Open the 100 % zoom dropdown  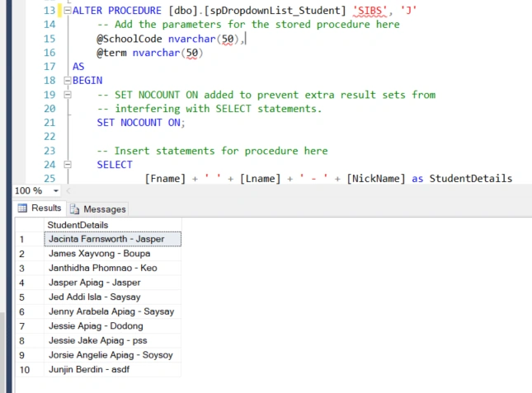click(56, 191)
